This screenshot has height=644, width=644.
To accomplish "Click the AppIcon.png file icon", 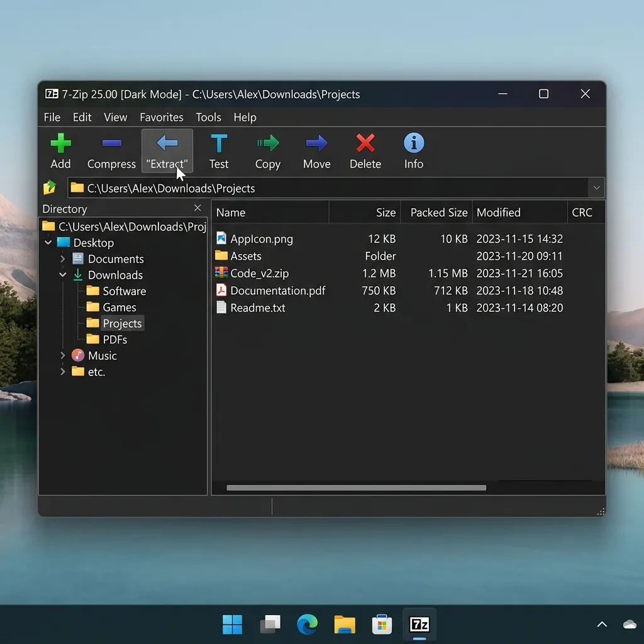I will tap(221, 238).
